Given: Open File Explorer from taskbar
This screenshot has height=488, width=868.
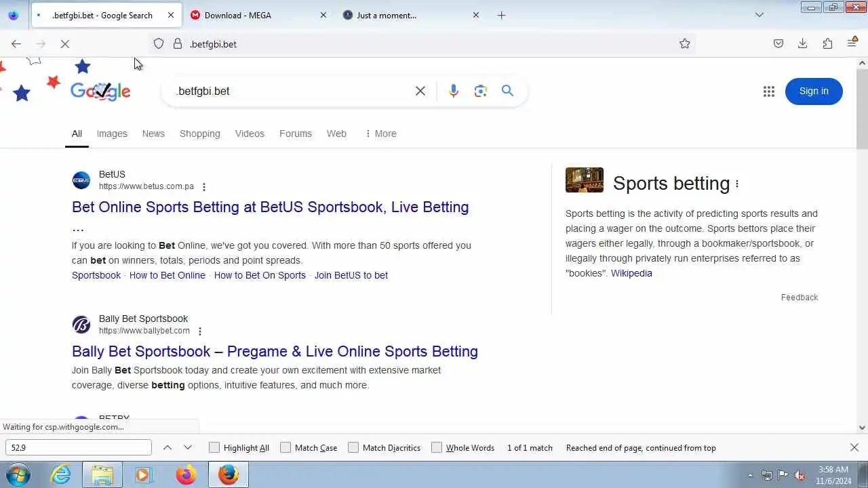Looking at the screenshot, I should 102,475.
